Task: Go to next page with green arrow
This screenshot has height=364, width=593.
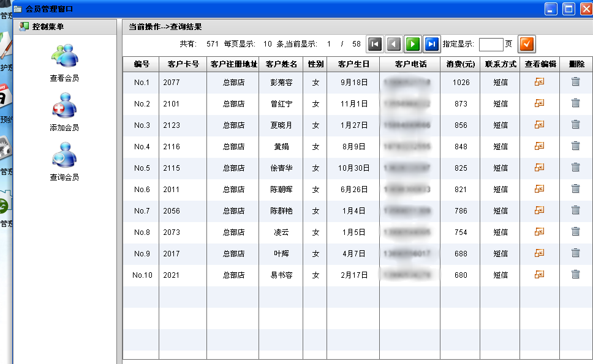Action: (x=413, y=44)
